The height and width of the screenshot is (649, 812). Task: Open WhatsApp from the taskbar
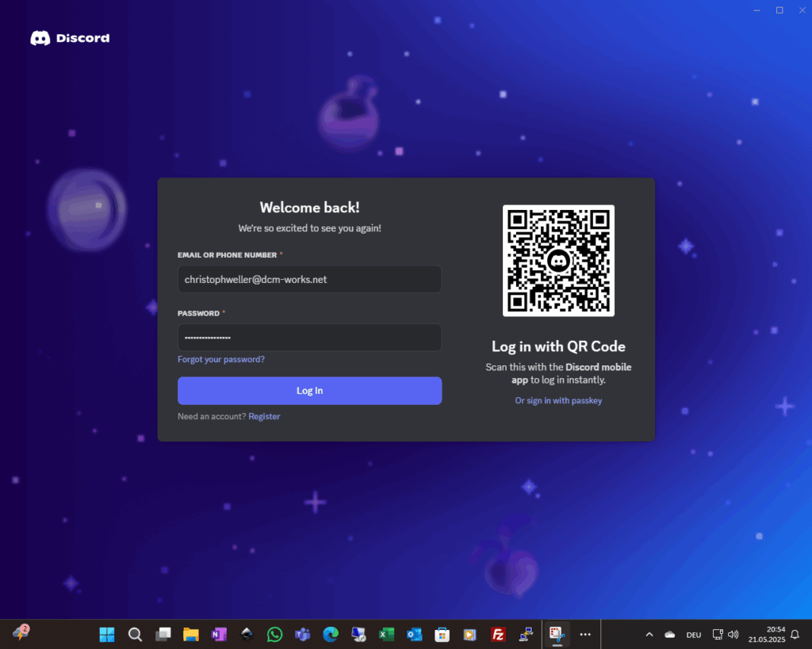click(274, 635)
